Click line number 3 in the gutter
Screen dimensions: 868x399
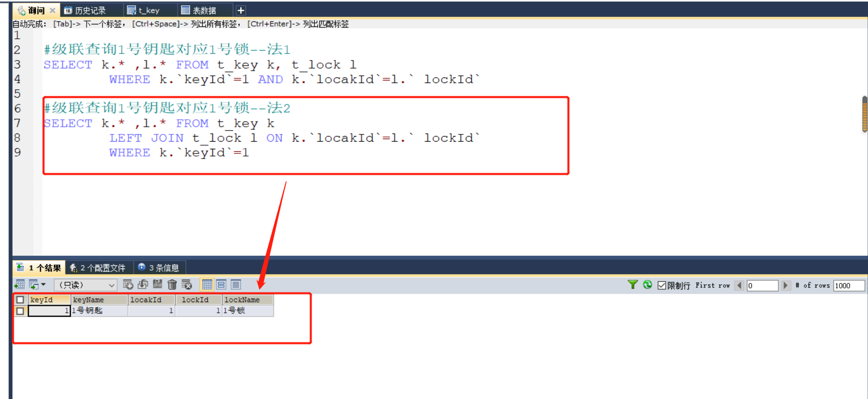point(17,64)
